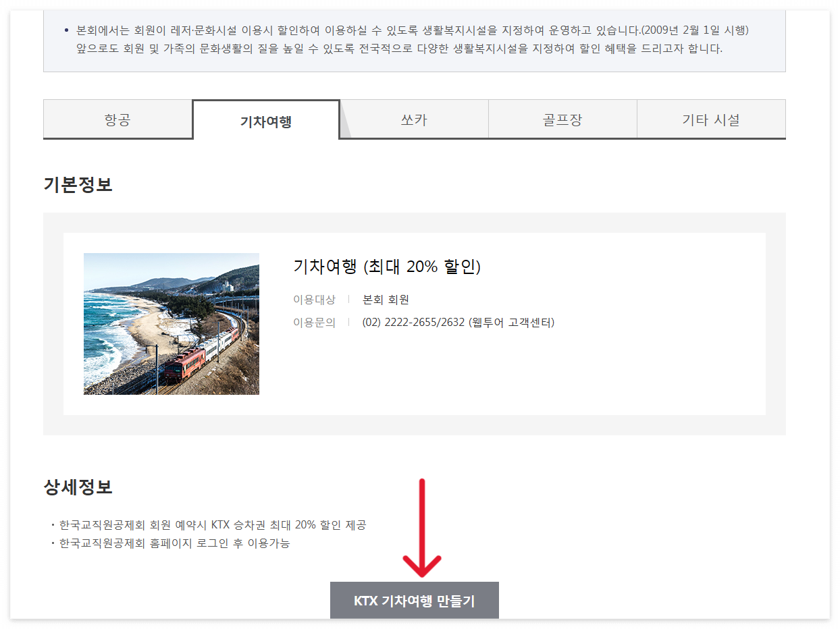The image size is (840, 629).
Task: Open the 쏘카 tab
Action: [414, 119]
